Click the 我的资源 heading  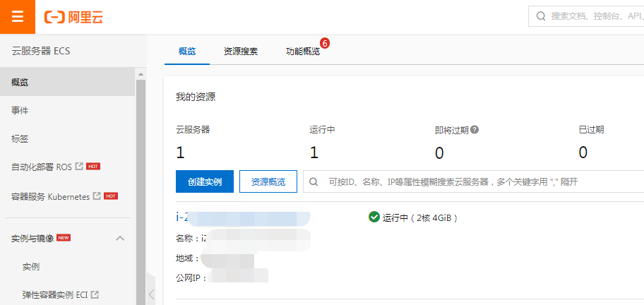point(196,97)
